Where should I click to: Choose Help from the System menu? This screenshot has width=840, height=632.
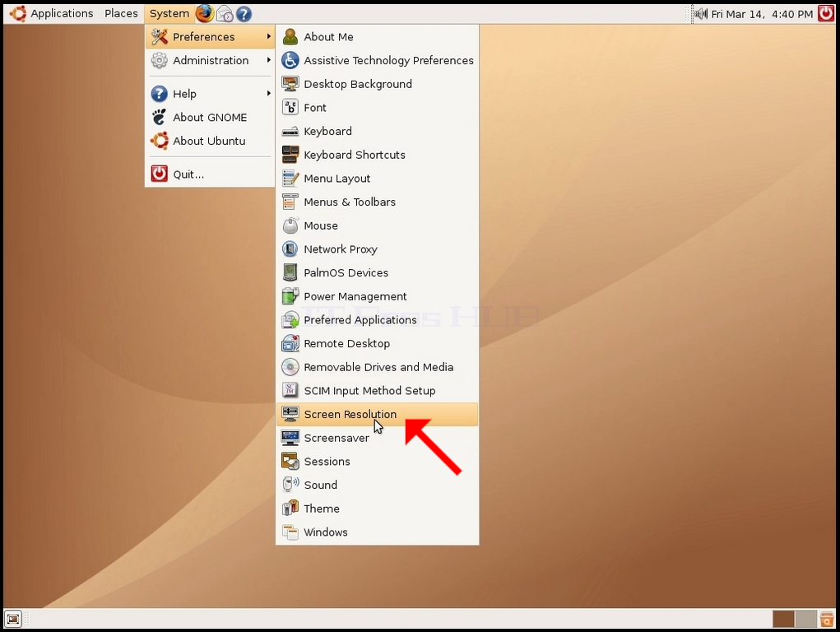click(210, 94)
